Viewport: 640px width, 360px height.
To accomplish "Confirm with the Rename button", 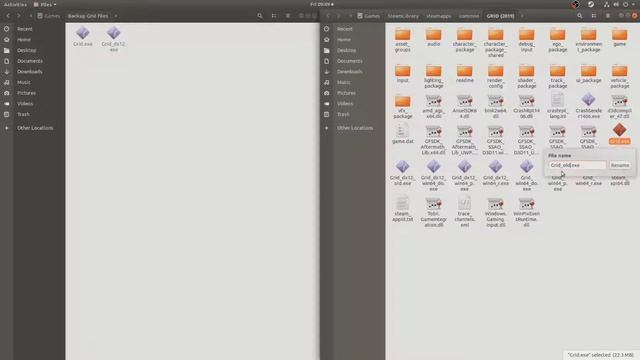I will pyautogui.click(x=620, y=165).
